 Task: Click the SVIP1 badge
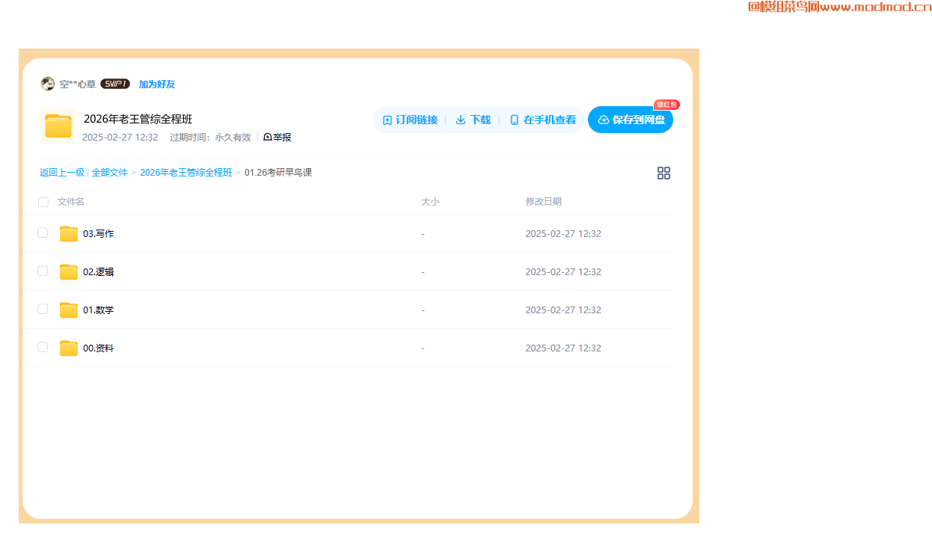coord(115,84)
